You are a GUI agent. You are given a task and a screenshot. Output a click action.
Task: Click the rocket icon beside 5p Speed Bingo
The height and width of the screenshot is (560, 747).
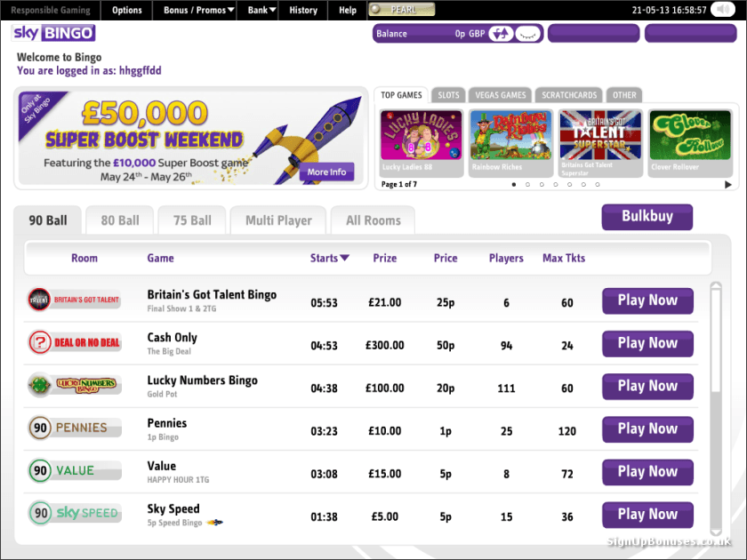215,523
